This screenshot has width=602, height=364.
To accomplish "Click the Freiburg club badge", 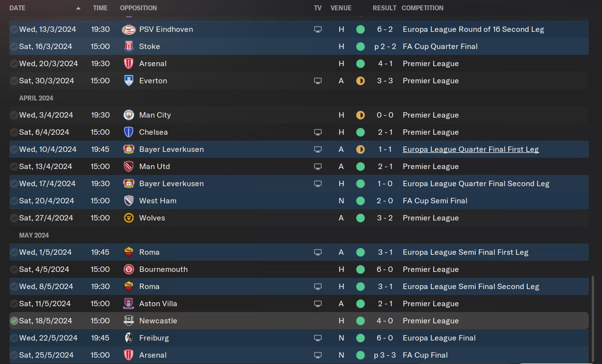I will (128, 338).
